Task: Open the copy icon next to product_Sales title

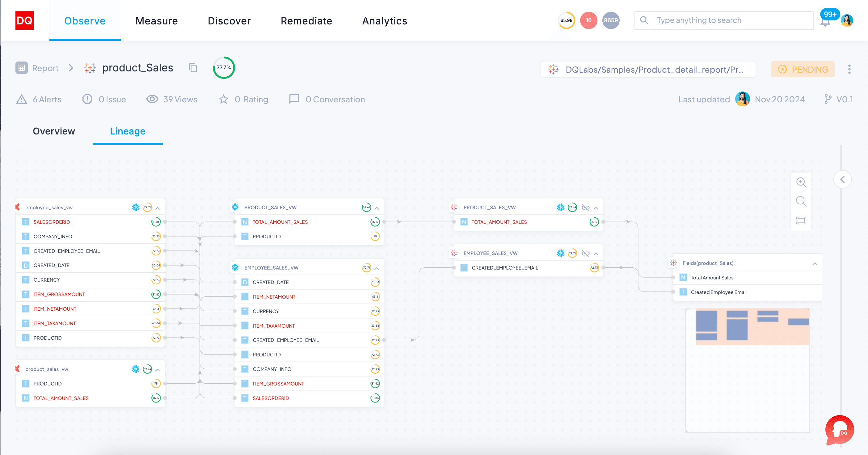Action: tap(192, 68)
